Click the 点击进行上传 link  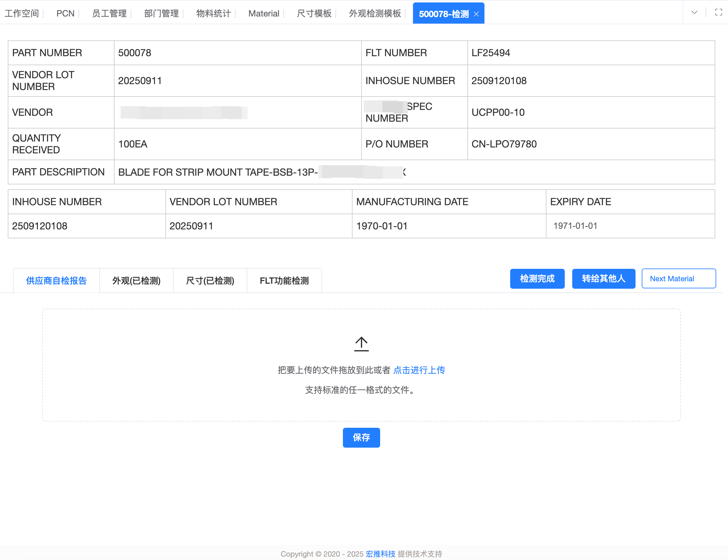419,370
